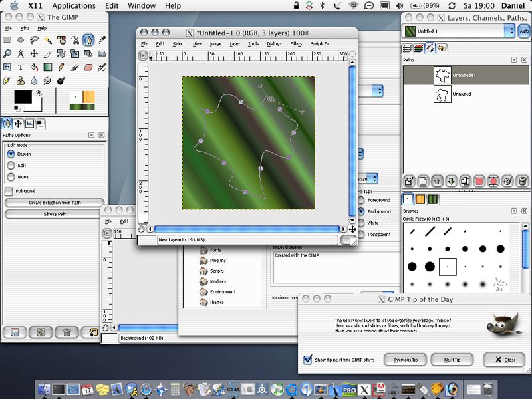Enable the Polygonal checkbox
Viewport: 532px width, 399px height.
pos(9,191)
